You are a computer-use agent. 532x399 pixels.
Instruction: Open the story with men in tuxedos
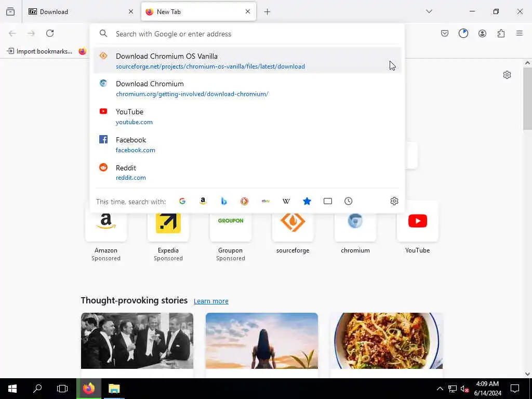point(137,341)
